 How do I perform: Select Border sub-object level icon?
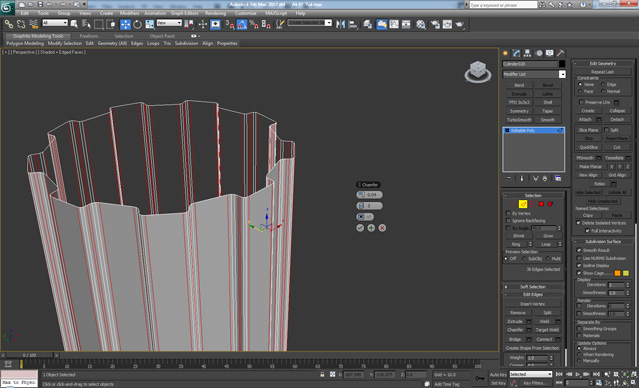point(532,204)
